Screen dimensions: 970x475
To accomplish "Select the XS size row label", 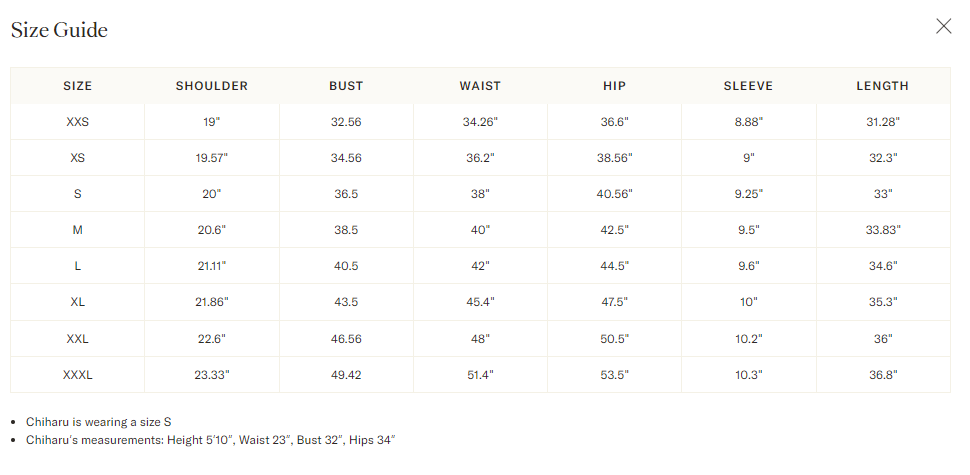I will [x=77, y=158].
